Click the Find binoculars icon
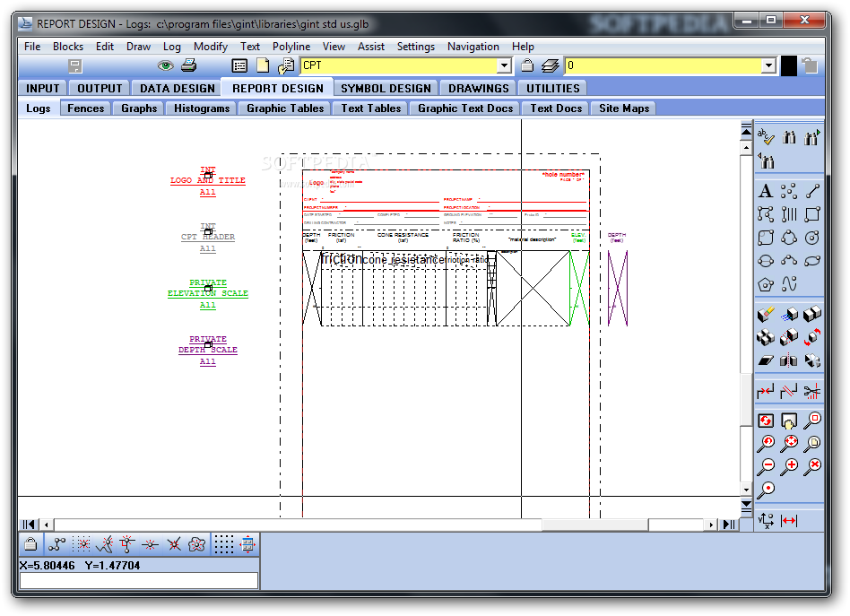 tap(789, 137)
